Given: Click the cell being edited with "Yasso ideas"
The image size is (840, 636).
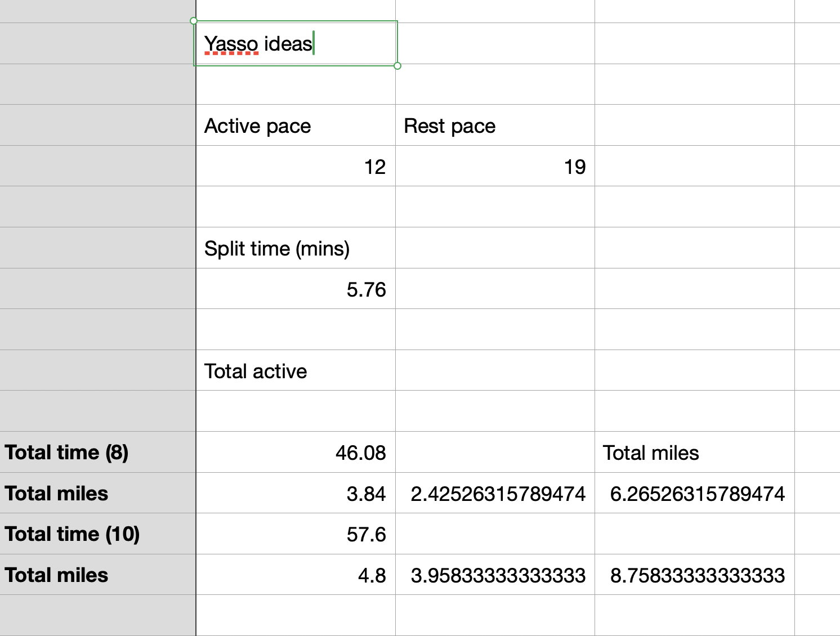Looking at the screenshot, I should point(296,44).
